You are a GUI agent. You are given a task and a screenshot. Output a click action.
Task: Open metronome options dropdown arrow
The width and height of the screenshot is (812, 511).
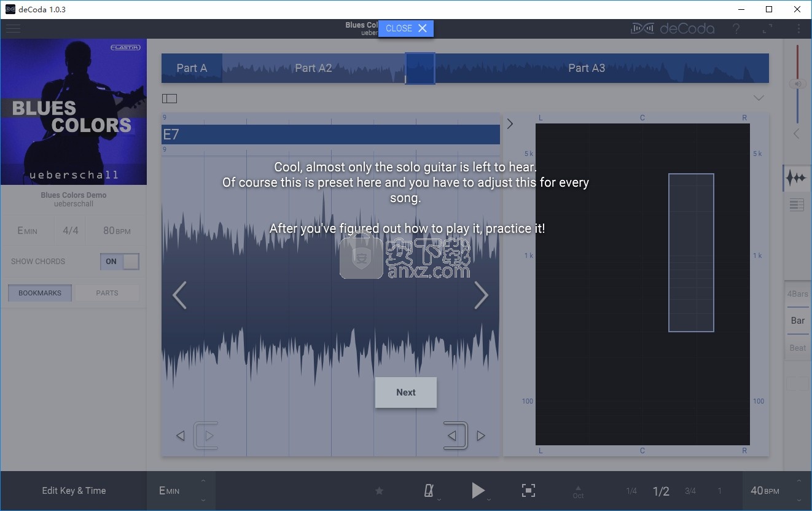[x=439, y=499]
